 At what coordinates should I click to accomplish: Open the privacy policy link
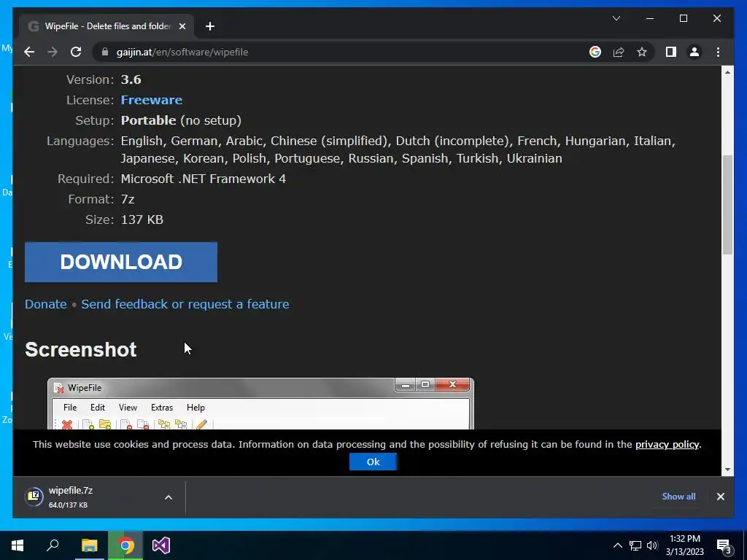click(x=667, y=444)
